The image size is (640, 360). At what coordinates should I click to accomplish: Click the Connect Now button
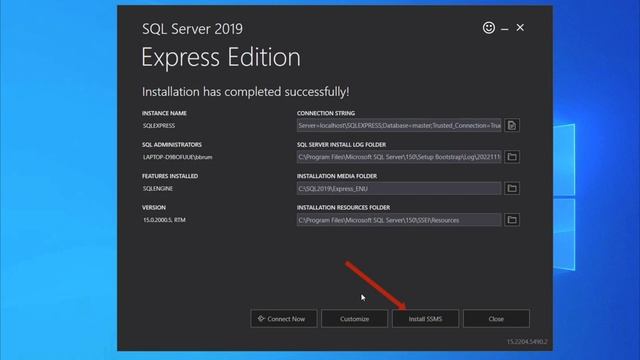[284, 319]
